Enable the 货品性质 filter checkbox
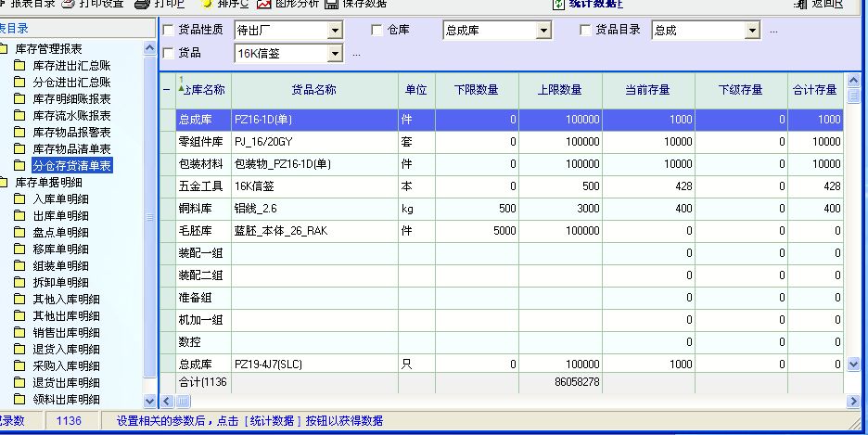Screen dimensions: 868x435 click(x=168, y=31)
